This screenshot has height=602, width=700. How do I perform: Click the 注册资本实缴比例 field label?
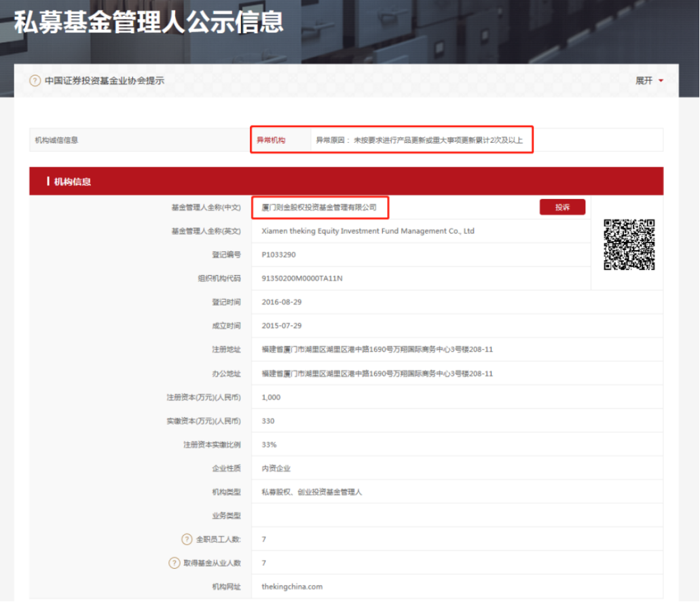click(212, 444)
